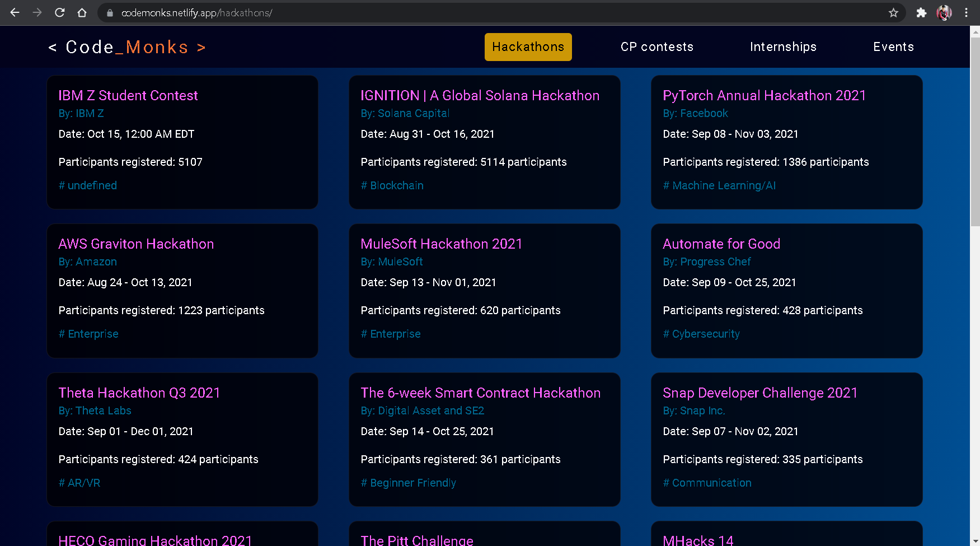Select the Hackathons nav tab
This screenshot has height=546, width=980.
pyautogui.click(x=528, y=47)
